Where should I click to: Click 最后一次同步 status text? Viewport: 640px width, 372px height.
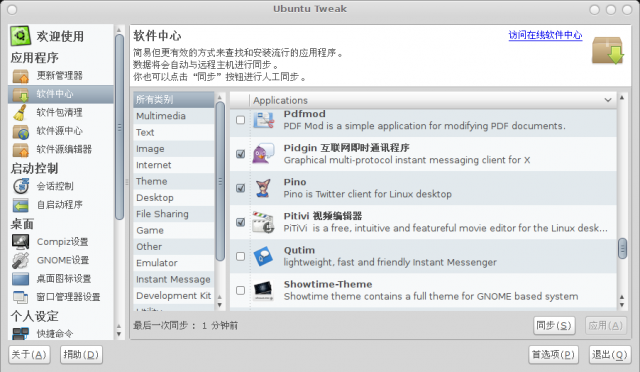185,325
